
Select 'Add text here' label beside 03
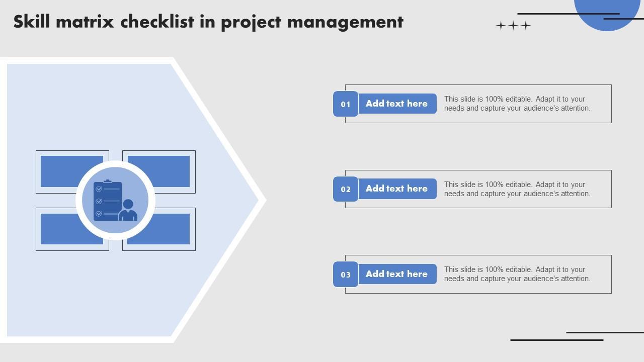point(397,274)
